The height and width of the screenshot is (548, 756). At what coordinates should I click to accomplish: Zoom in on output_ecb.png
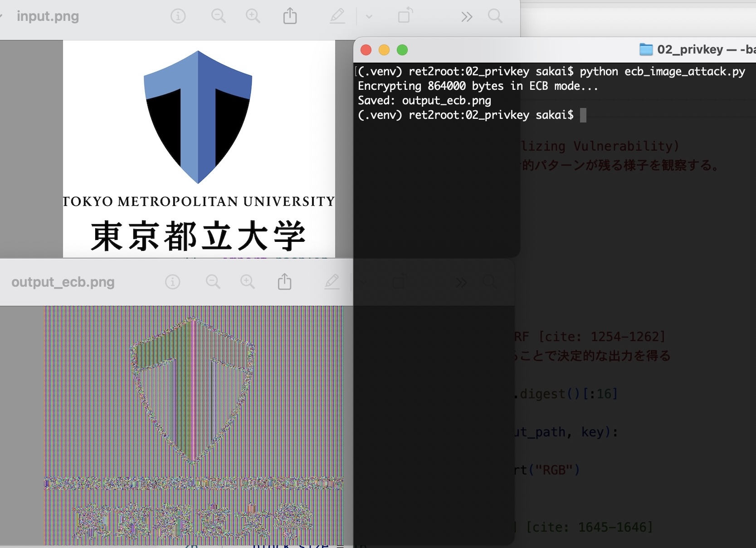(x=248, y=282)
